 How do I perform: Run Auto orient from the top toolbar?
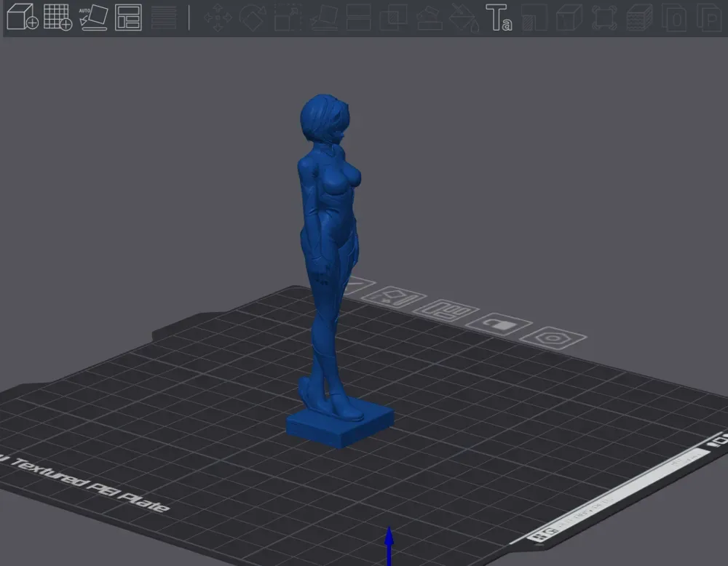click(x=93, y=17)
